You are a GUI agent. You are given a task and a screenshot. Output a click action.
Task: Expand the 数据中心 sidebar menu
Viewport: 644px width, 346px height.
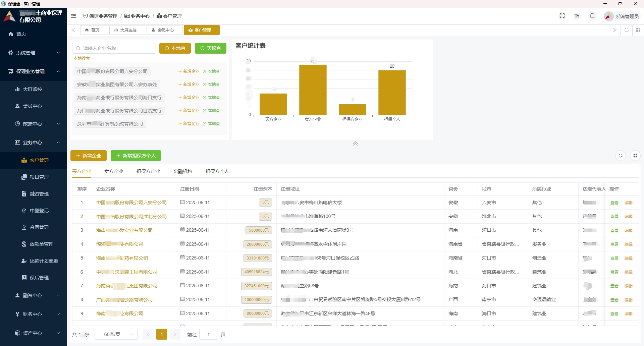[x=34, y=124]
